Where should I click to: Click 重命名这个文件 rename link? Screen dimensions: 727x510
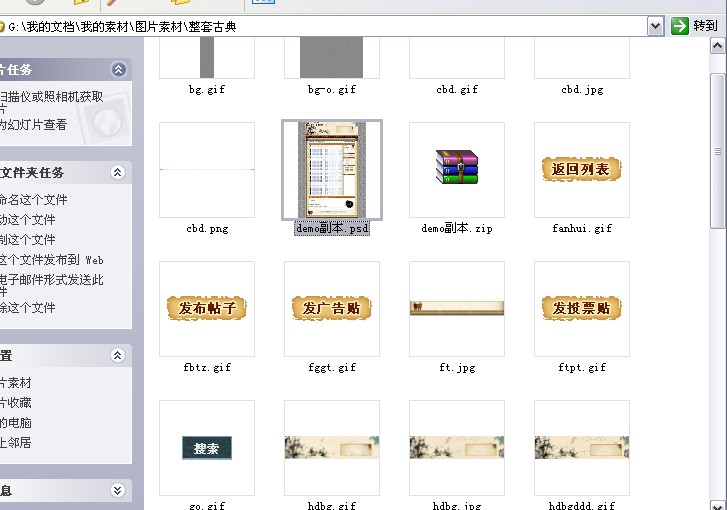point(33,200)
